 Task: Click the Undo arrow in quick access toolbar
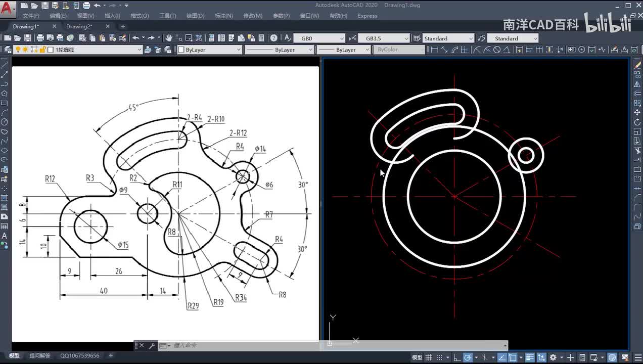coord(97,6)
